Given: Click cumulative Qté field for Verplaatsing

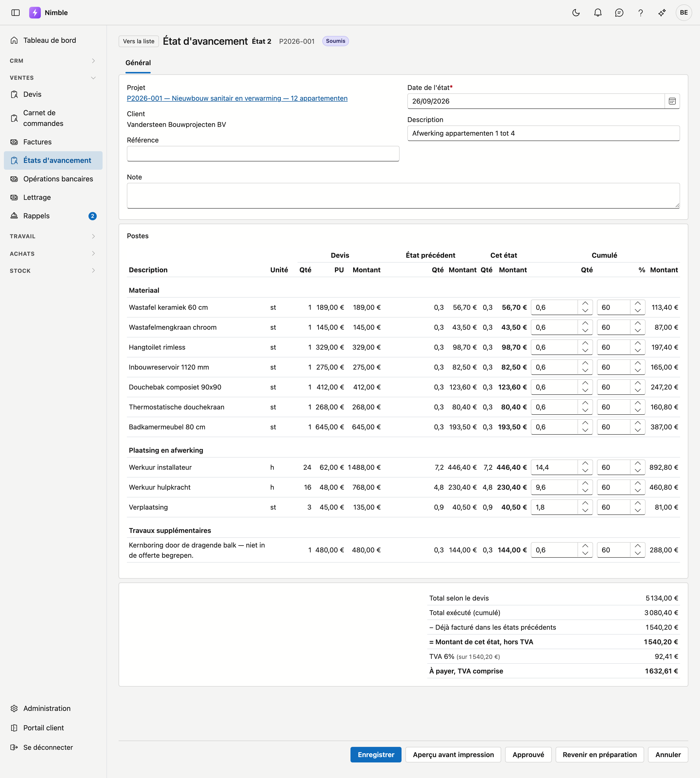Looking at the screenshot, I should [x=554, y=507].
